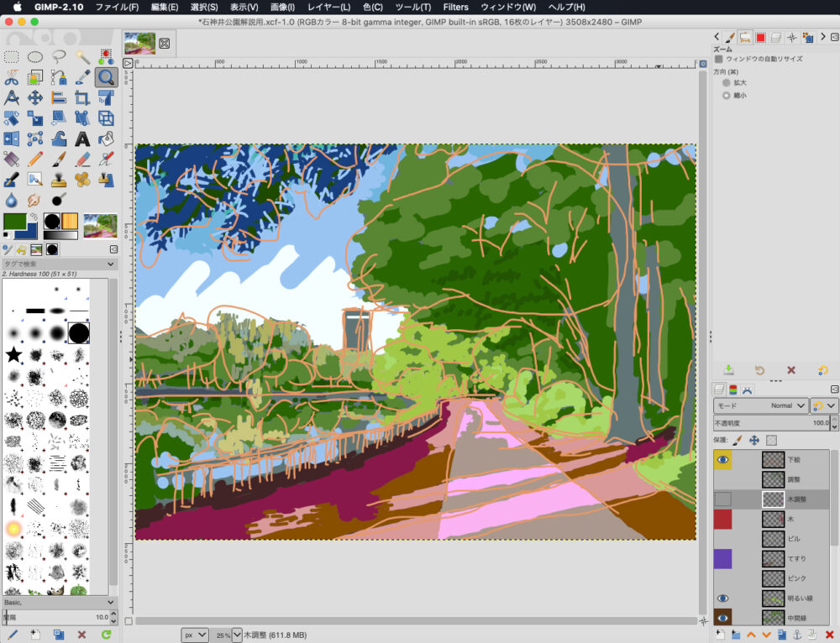Click the Bucket Fill tool
Screen dimensions: 840x643
(x=106, y=139)
